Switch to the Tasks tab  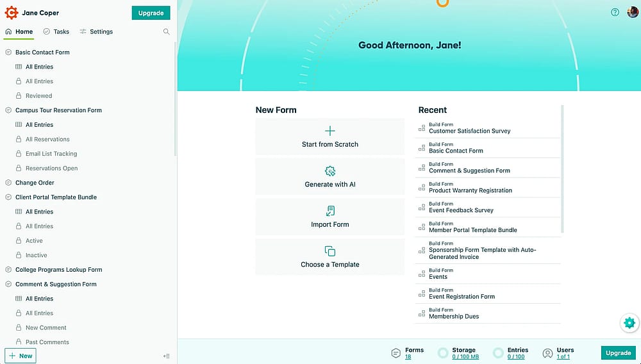pyautogui.click(x=56, y=31)
